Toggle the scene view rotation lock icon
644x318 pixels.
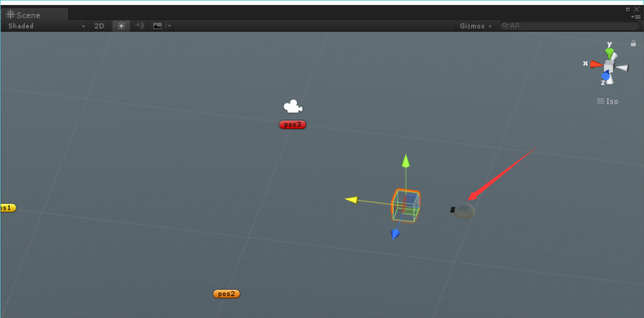(x=633, y=43)
